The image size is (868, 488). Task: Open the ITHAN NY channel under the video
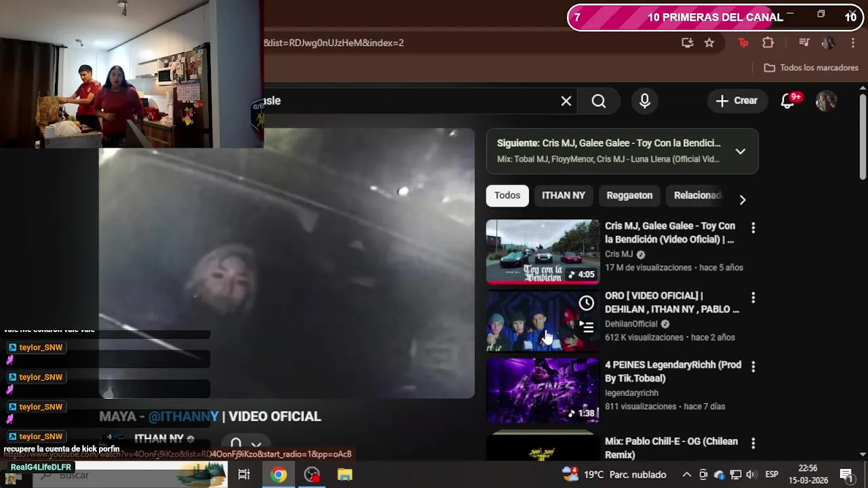pos(159,439)
